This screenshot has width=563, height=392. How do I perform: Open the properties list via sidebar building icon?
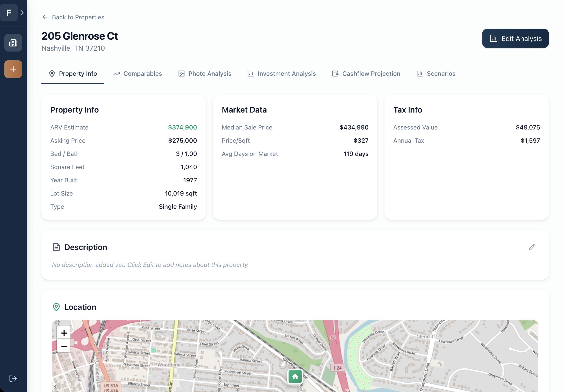13,43
